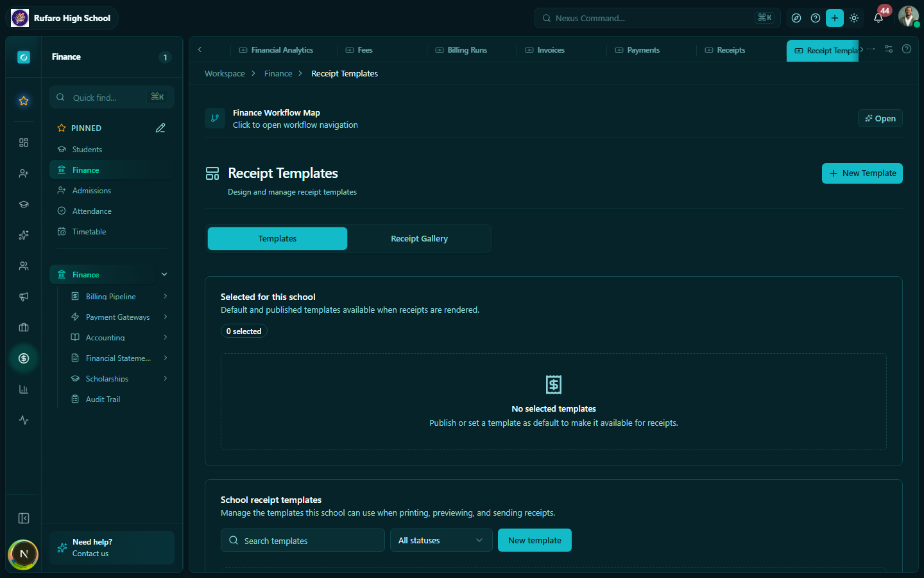
Task: Expand Accounting submenu chevron
Action: click(166, 337)
